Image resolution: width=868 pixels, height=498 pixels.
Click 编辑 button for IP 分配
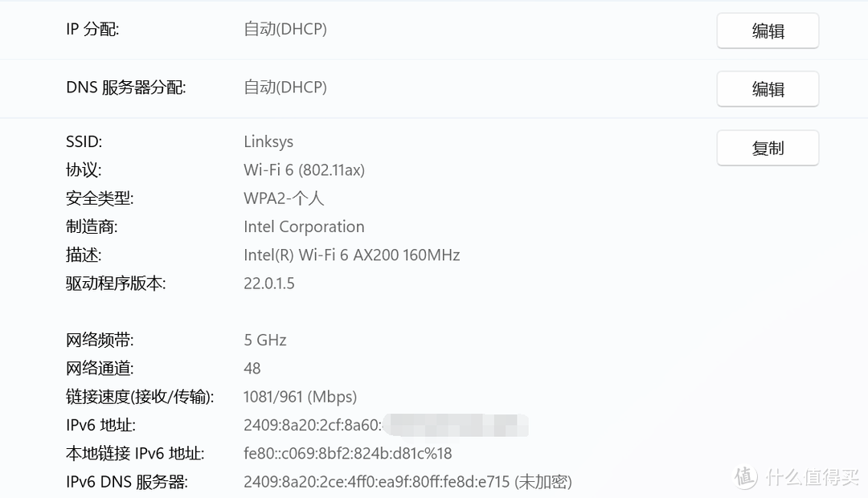tap(768, 31)
